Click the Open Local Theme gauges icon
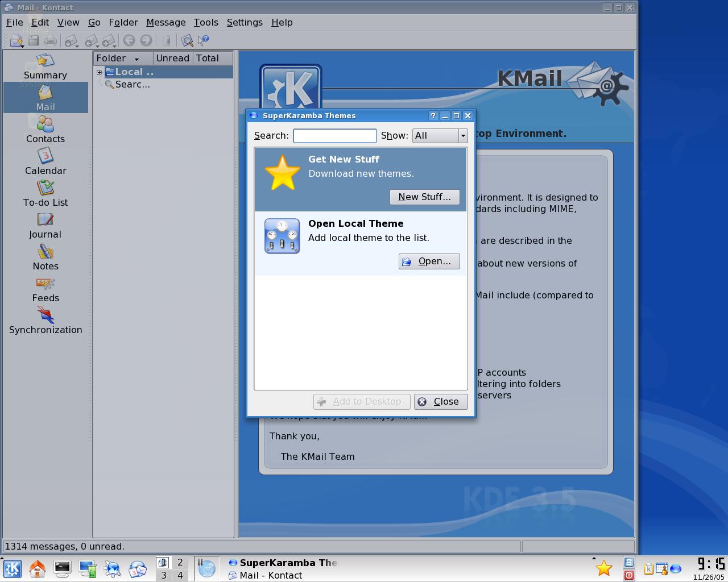Image resolution: width=728 pixels, height=582 pixels. [x=282, y=236]
